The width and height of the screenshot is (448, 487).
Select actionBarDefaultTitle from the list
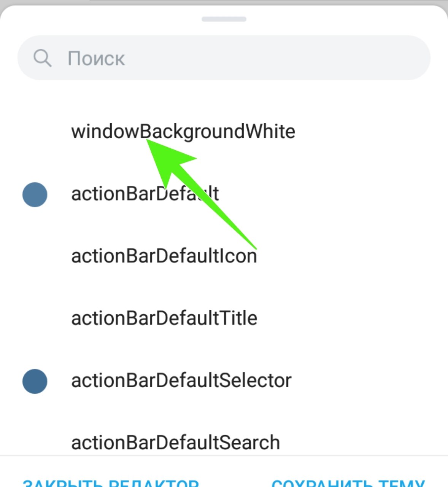point(224,318)
